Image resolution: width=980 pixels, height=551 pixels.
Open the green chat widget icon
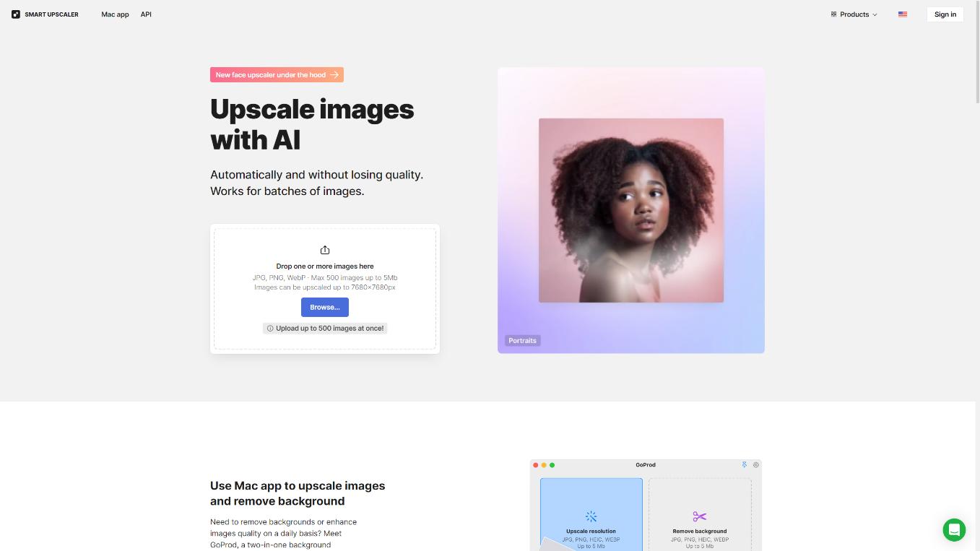tap(954, 529)
